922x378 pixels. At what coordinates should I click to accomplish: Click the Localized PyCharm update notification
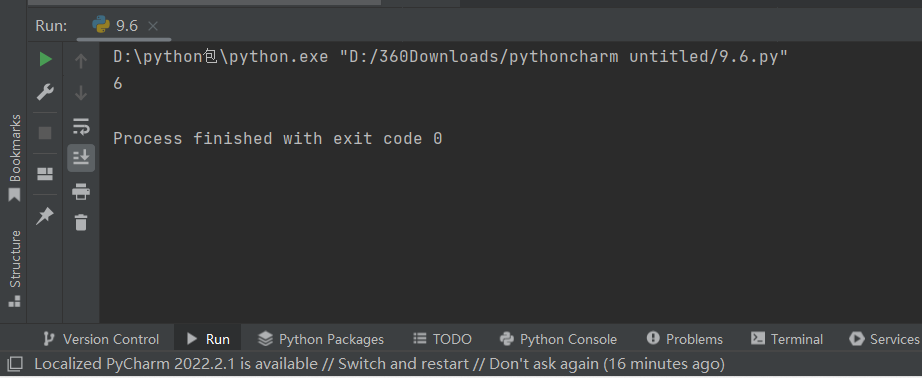379,363
